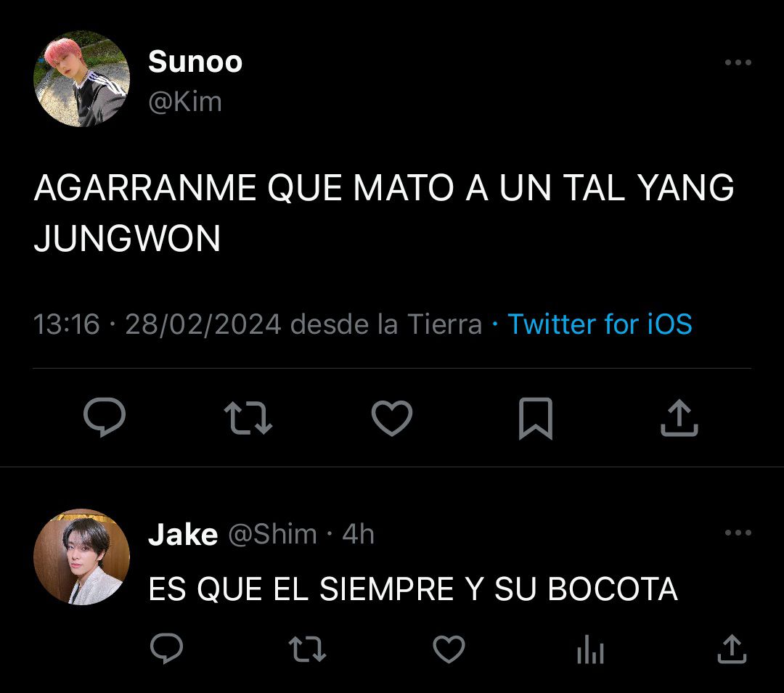784x693 pixels.
Task: Bookmark Sunoo's tweet
Action: pyautogui.click(x=536, y=419)
